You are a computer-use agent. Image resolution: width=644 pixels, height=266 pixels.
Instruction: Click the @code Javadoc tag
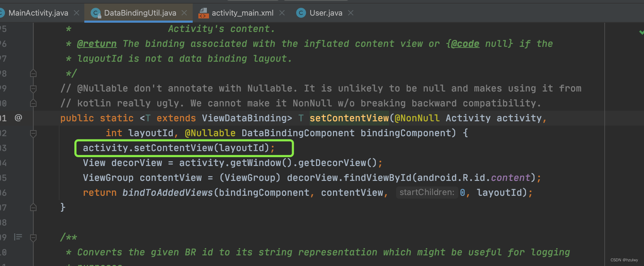[465, 44]
